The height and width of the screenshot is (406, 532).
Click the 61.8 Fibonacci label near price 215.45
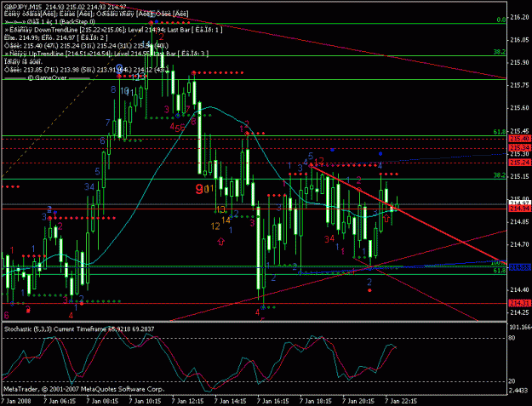coord(500,132)
